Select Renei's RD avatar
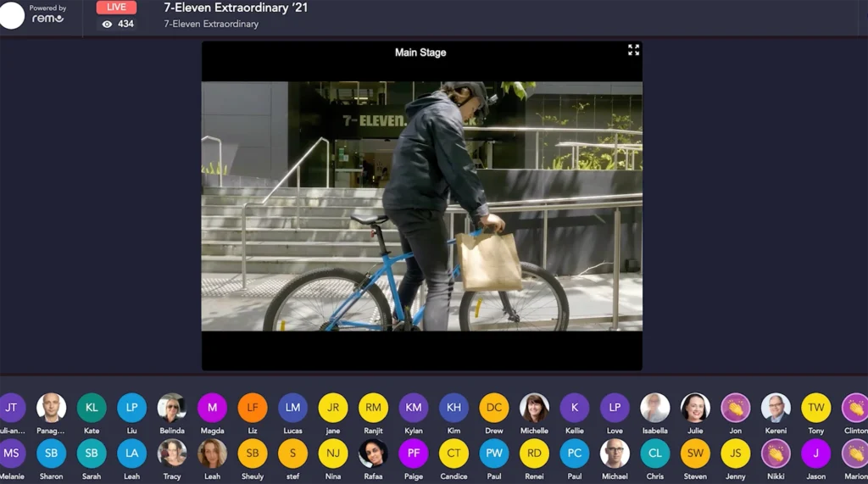The image size is (868, 484). 534,453
